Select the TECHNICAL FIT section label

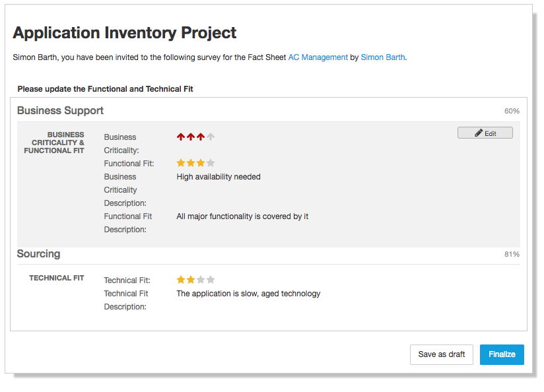(x=56, y=278)
